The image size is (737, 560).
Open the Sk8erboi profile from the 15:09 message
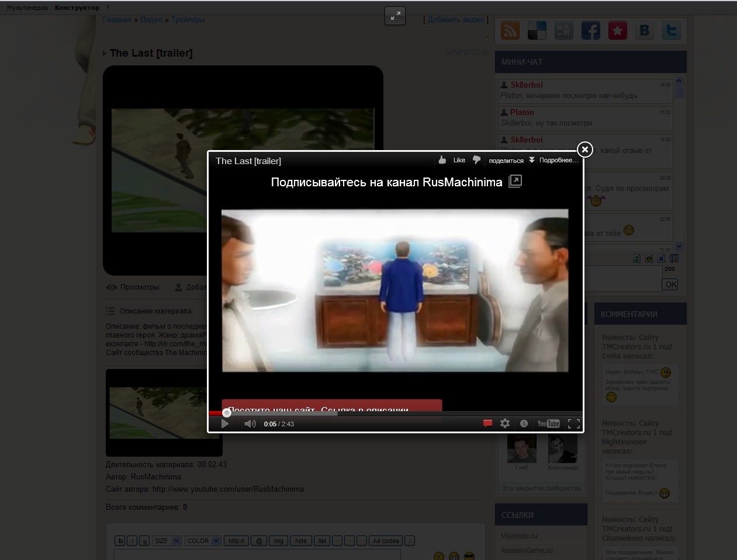click(527, 85)
